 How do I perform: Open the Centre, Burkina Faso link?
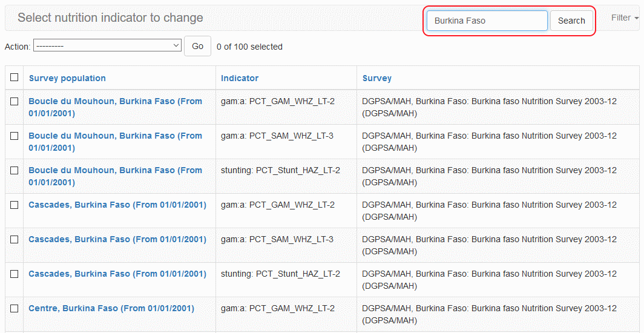tap(111, 308)
